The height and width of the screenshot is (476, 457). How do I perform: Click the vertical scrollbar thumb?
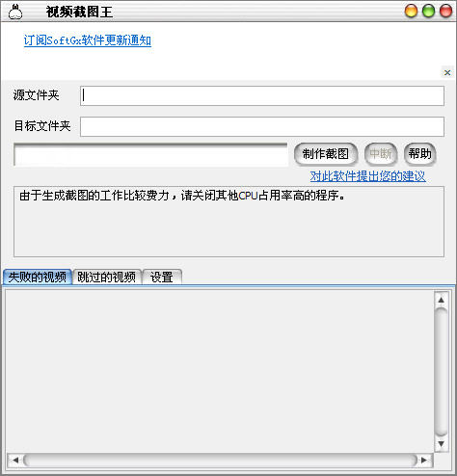[x=441, y=372]
